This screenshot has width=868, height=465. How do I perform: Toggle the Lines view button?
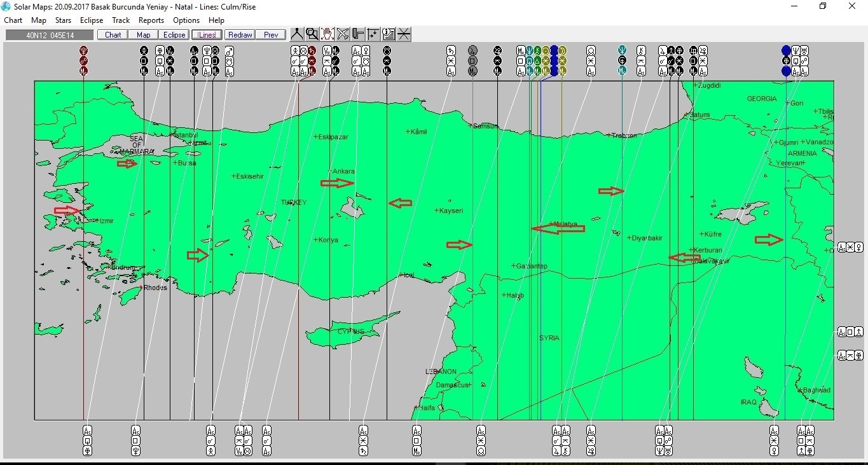pyautogui.click(x=207, y=35)
